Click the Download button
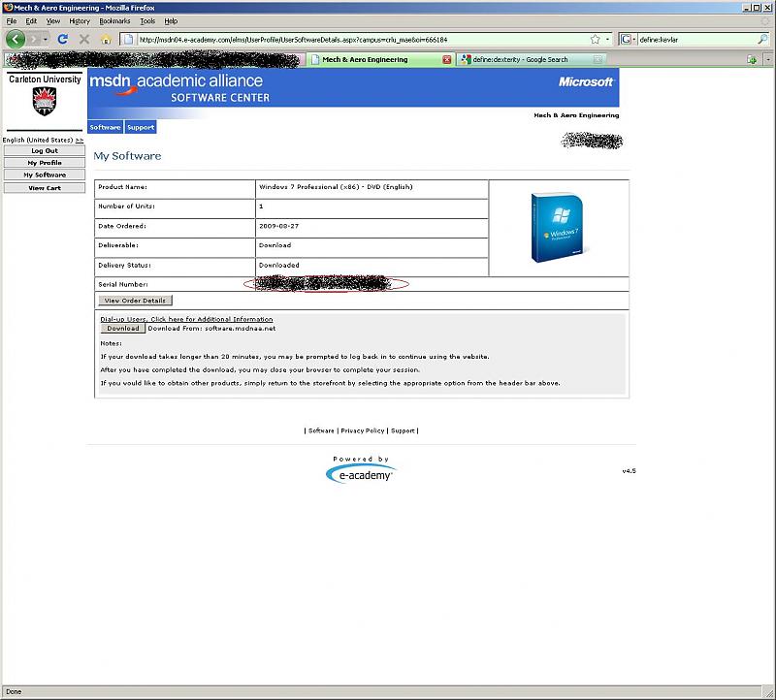Image resolution: width=776 pixels, height=700 pixels. 123,329
